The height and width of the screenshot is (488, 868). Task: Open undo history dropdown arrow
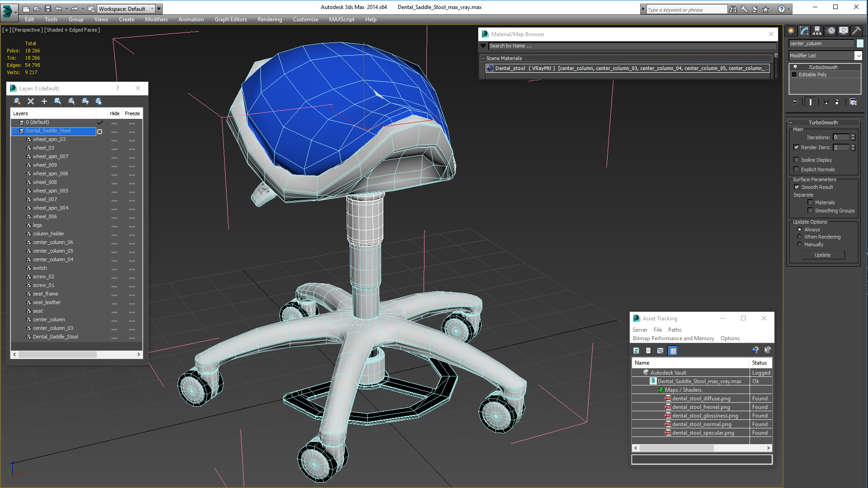(x=66, y=9)
